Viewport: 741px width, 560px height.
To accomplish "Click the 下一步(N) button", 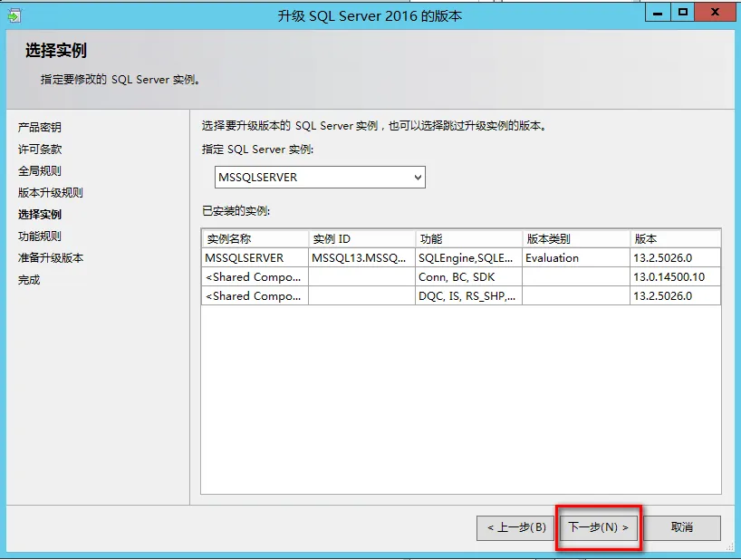I will coord(598,527).
